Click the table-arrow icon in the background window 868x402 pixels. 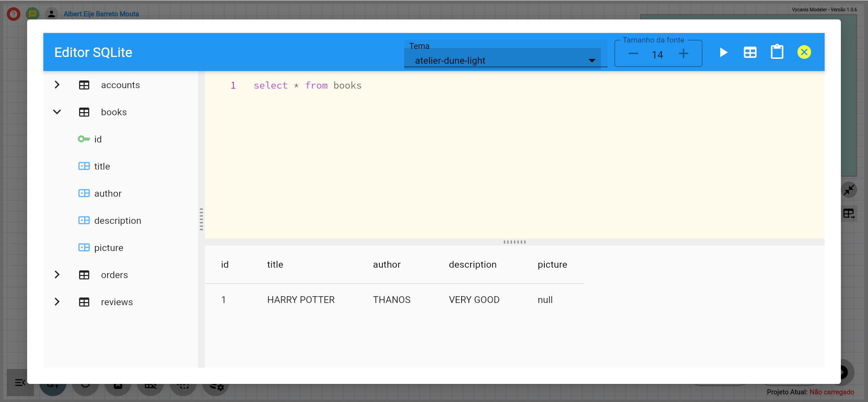[x=849, y=213]
